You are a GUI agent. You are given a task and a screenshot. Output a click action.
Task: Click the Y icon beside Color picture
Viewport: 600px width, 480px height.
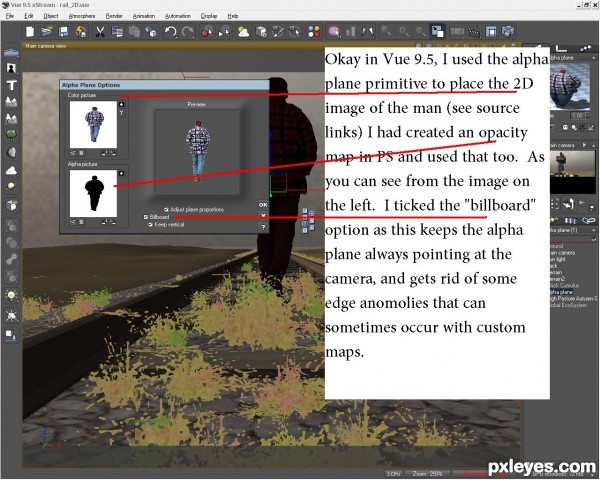[121, 113]
